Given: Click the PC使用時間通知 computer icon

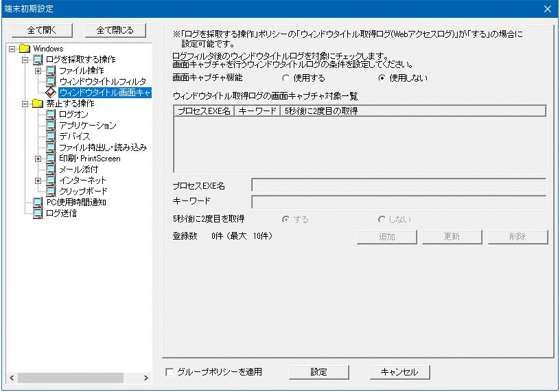Looking at the screenshot, I should coord(38,203).
